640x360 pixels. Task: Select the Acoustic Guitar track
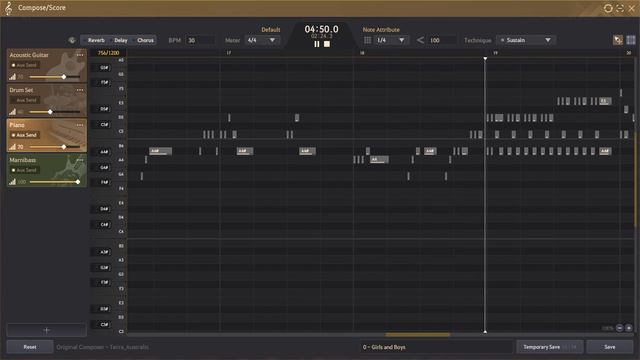pos(47,65)
